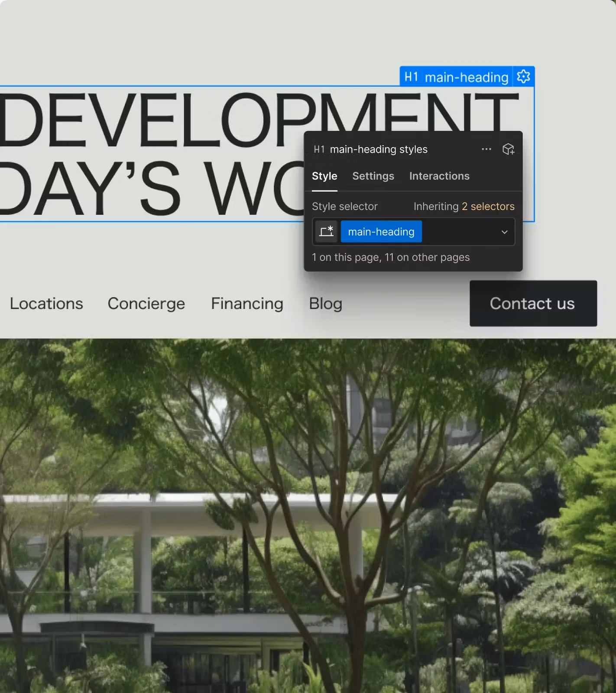The image size is (616, 693).
Task: Open settings gear on main-heading label
Action: coord(523,77)
